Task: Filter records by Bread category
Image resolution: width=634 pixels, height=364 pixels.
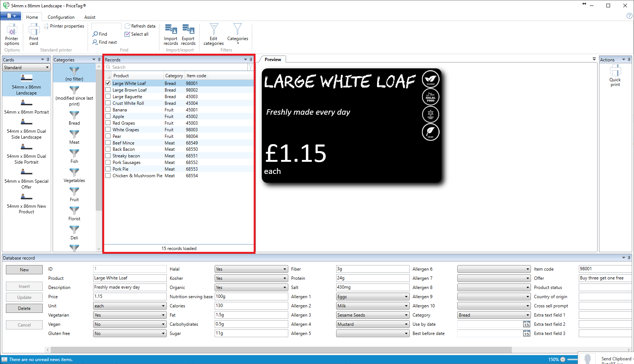Action: (74, 118)
